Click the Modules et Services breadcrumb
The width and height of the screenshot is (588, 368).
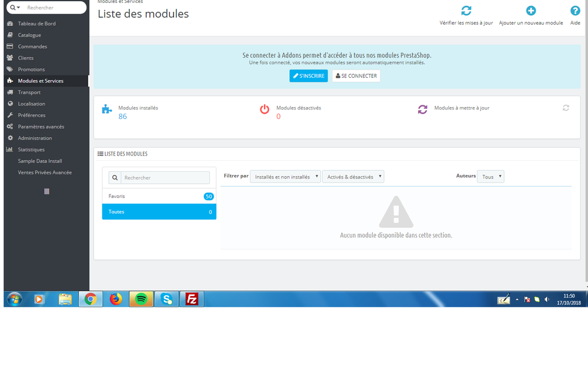(120, 2)
